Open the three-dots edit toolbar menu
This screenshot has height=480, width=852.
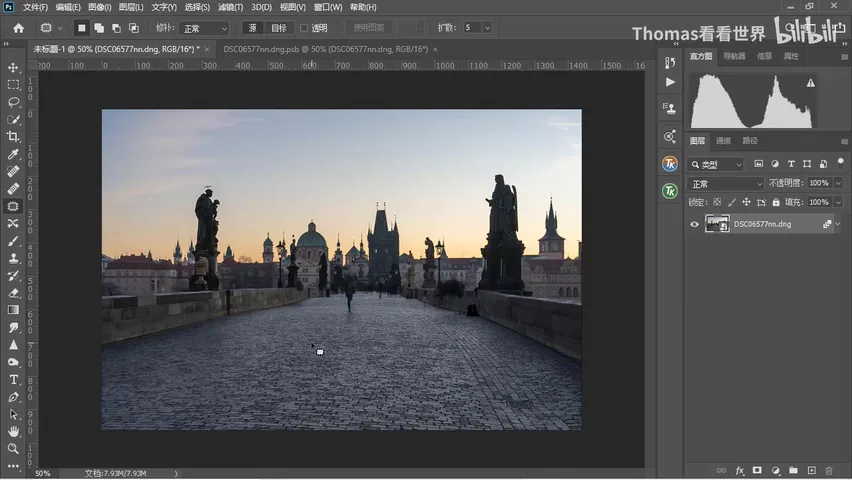13,466
